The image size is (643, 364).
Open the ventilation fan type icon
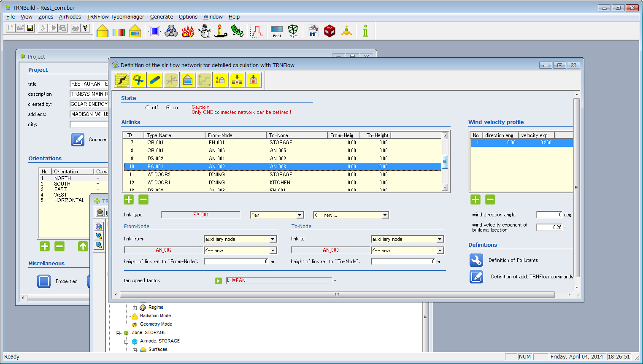pyautogui.click(x=171, y=31)
